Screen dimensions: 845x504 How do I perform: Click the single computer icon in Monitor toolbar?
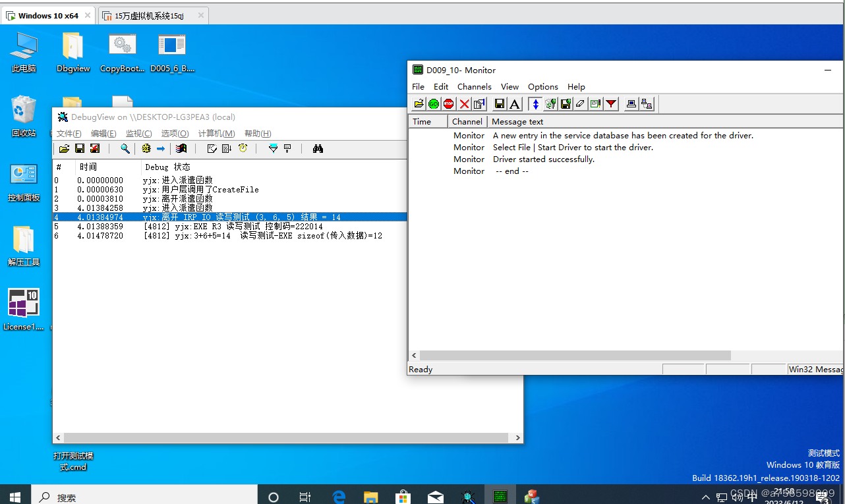(x=631, y=103)
